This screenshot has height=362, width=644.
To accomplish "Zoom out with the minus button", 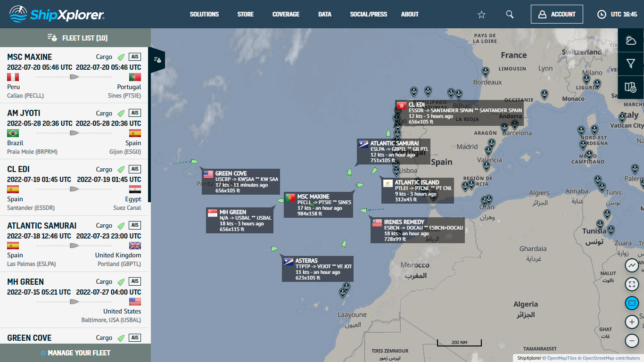I will [632, 340].
